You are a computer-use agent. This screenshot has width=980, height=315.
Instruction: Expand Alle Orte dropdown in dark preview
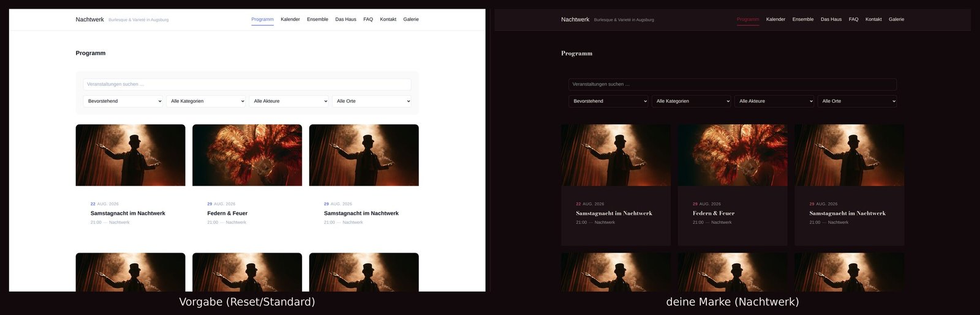(x=857, y=101)
